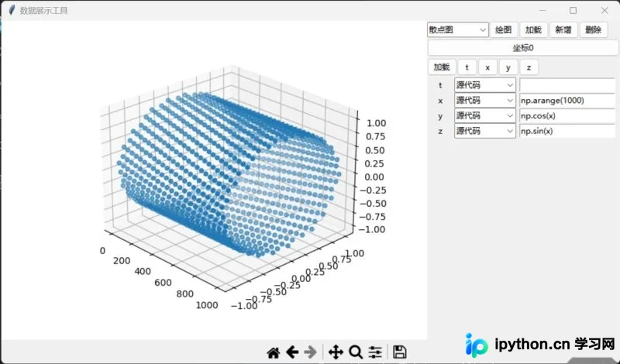The image size is (620, 364).
Task: Click the top 加载 button beside 绘图
Action: click(533, 29)
